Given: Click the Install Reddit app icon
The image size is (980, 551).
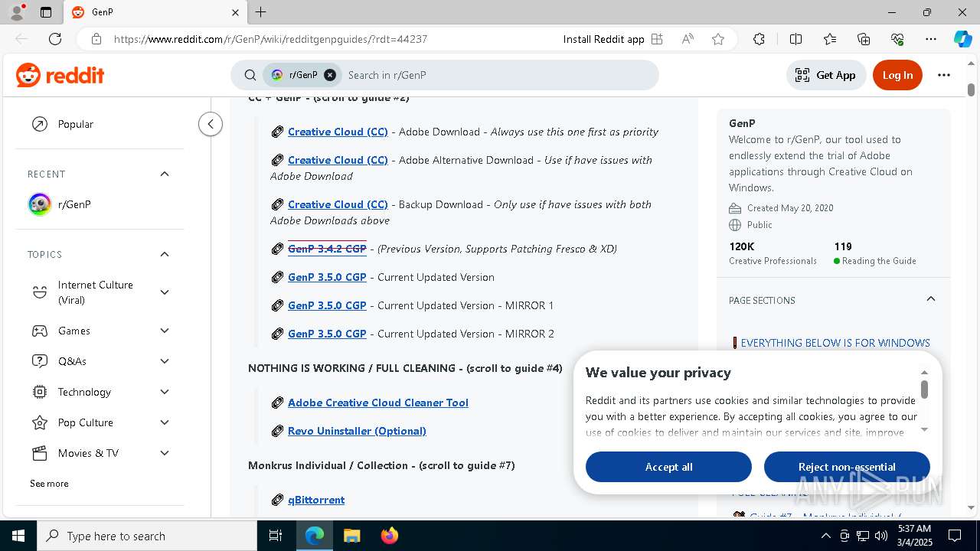Looking at the screenshot, I should coord(657,39).
